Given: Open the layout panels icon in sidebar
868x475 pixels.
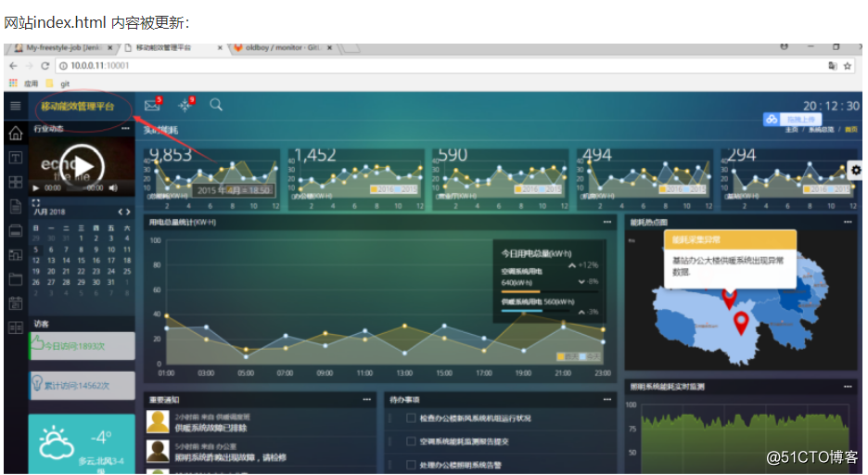Looking at the screenshot, I should [16, 254].
